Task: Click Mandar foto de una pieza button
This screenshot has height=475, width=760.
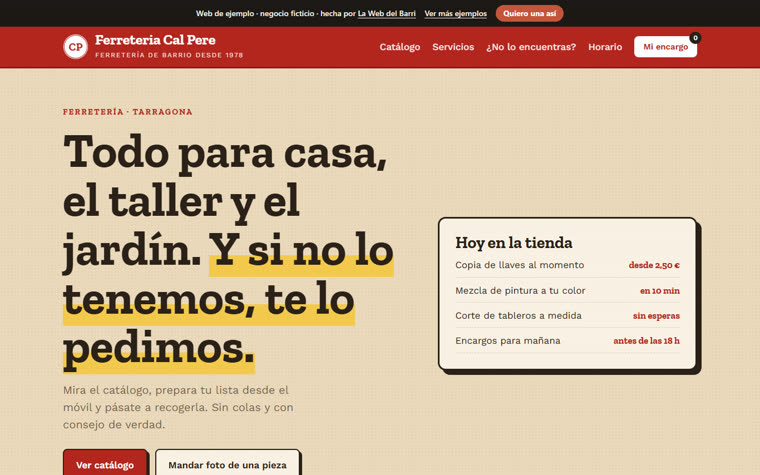Action: pos(227,464)
